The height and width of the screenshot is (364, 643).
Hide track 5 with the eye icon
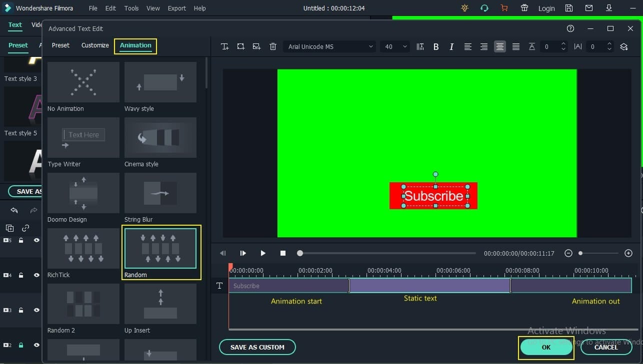(36, 240)
